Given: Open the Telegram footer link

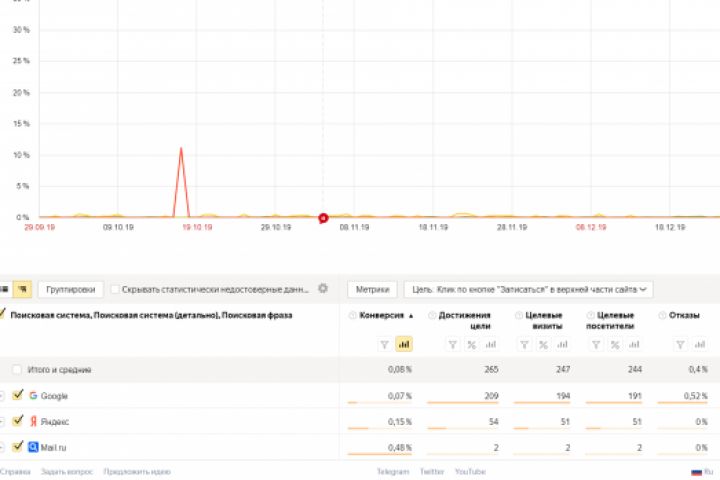Looking at the screenshot, I should [x=393, y=471].
